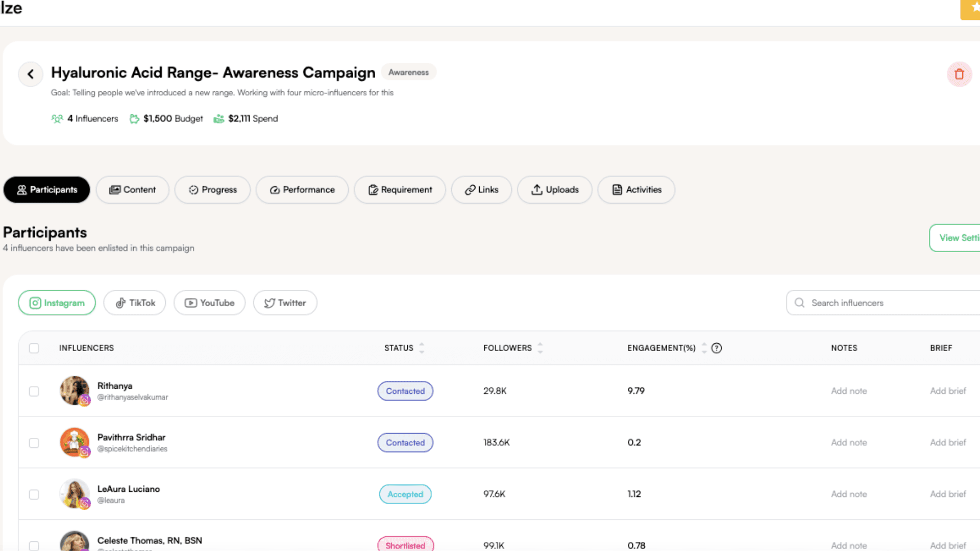
Task: Click the green spend money icon
Action: click(218, 119)
